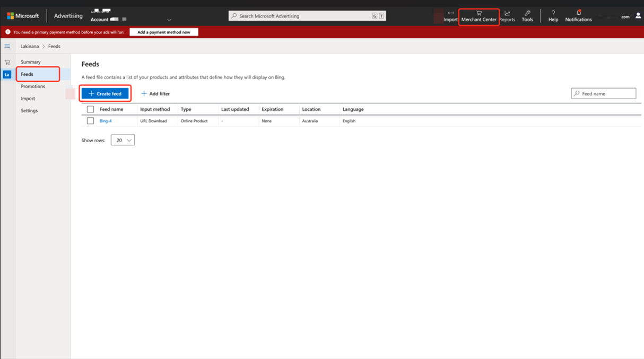Open the Bing-4 feed link
The image size is (644, 359).
pyautogui.click(x=106, y=121)
